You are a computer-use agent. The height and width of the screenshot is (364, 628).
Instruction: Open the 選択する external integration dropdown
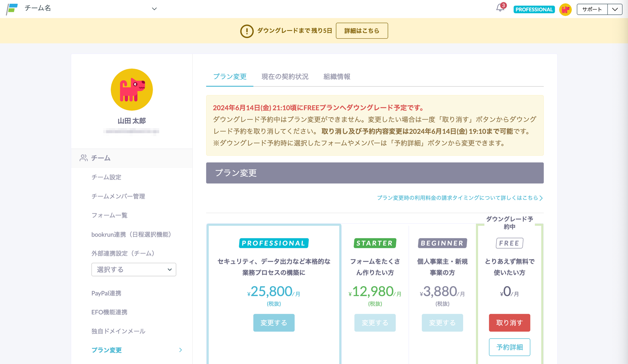pos(134,270)
